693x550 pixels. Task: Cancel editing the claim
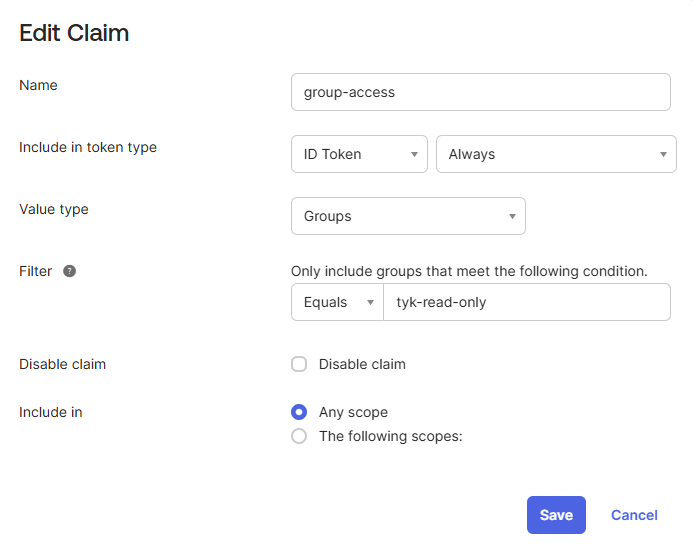click(634, 515)
